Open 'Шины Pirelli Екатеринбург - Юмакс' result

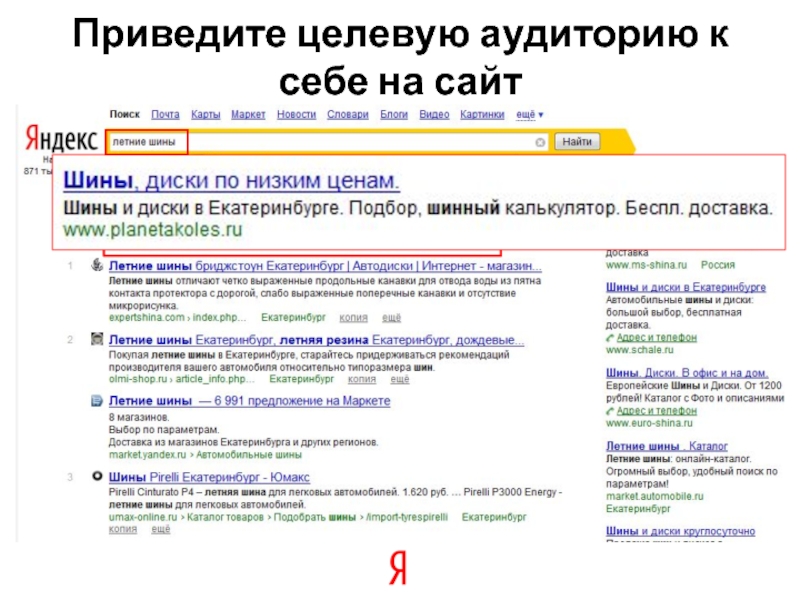coord(209,477)
